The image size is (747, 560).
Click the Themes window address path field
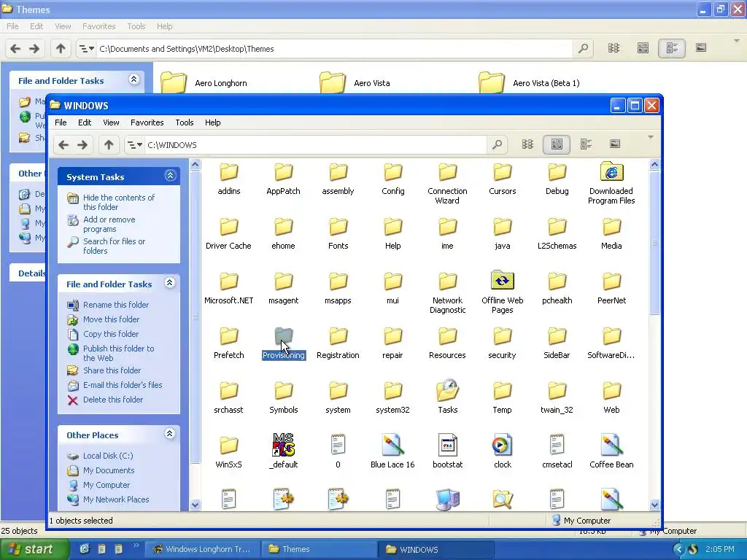(334, 49)
